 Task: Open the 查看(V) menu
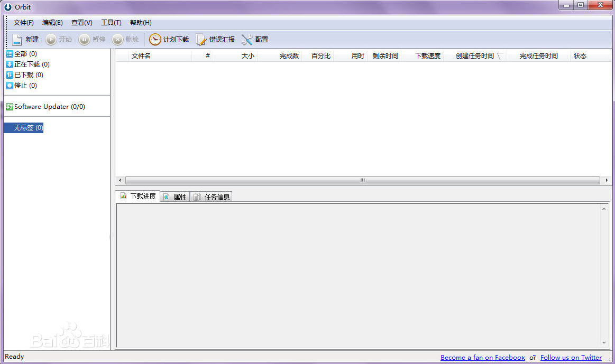(x=81, y=23)
